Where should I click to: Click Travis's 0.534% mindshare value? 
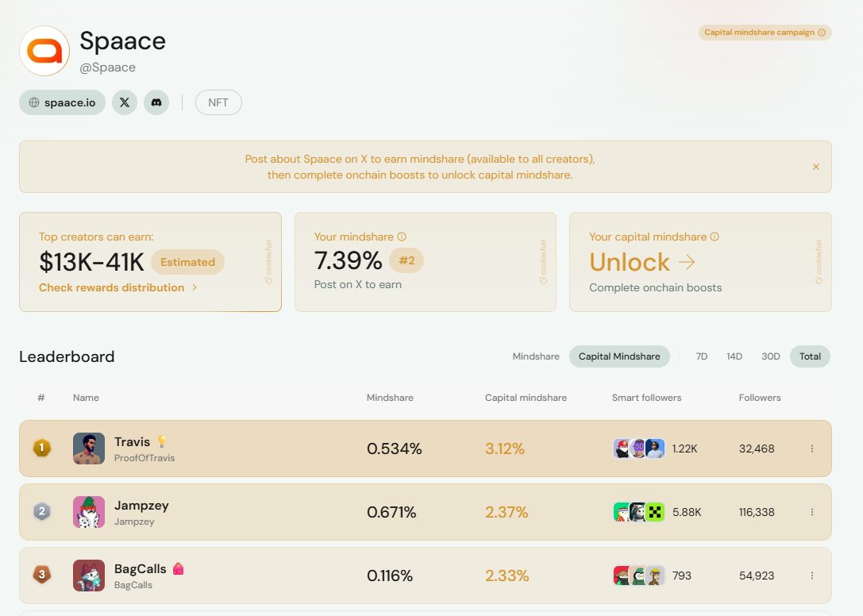394,449
